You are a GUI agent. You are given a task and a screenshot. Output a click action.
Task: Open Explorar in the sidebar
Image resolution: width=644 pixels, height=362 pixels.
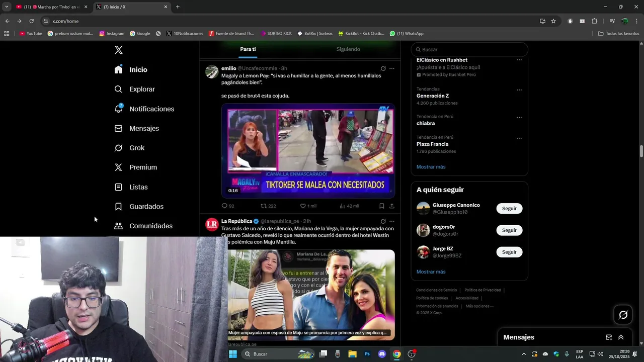135,89
